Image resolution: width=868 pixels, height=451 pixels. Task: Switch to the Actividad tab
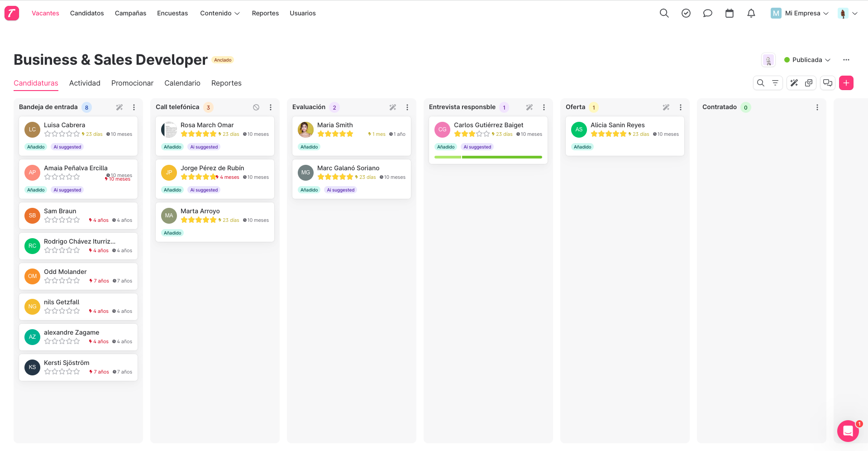[85, 83]
